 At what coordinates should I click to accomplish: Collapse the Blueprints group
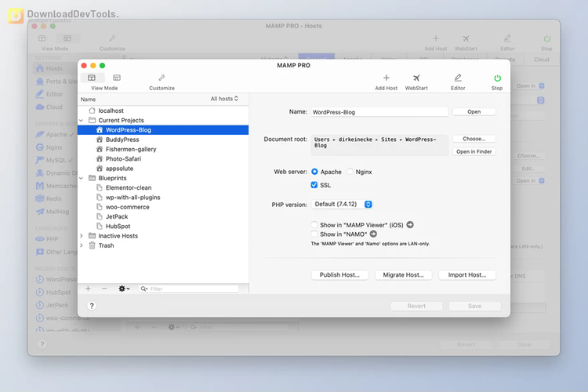point(81,178)
